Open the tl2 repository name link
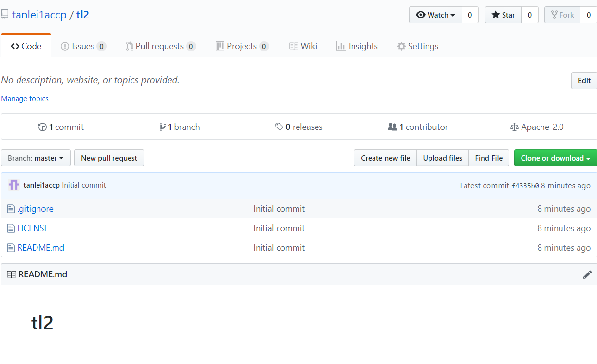Screen dimensions: 597x364 (83, 15)
